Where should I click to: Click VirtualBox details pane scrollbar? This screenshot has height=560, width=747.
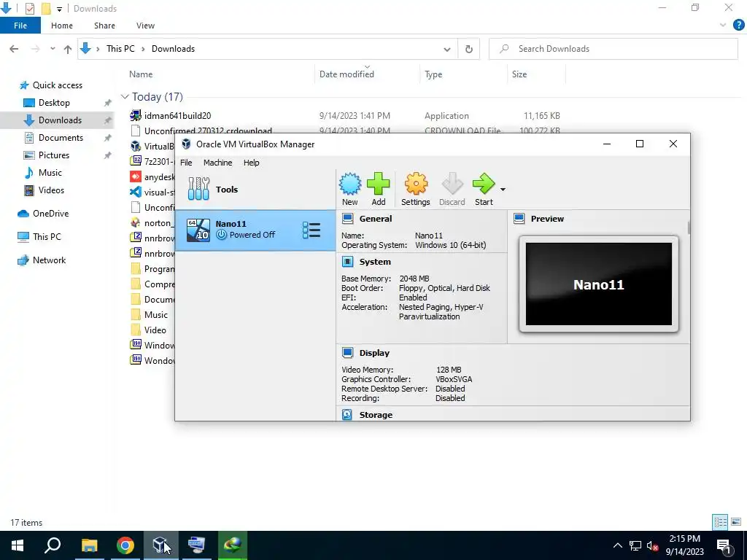pyautogui.click(x=689, y=227)
